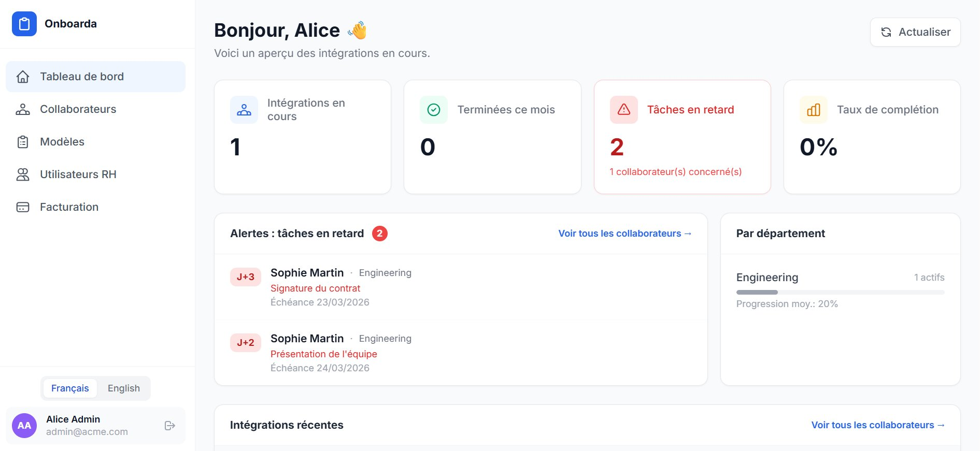Click the red alert count badge 2
Screen dimensions: 980x451
tap(380, 234)
